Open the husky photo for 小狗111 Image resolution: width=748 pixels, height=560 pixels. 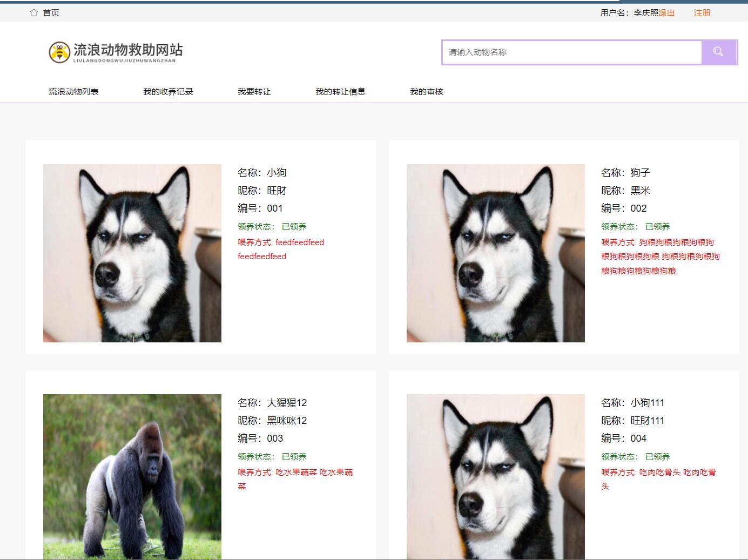pos(495,476)
